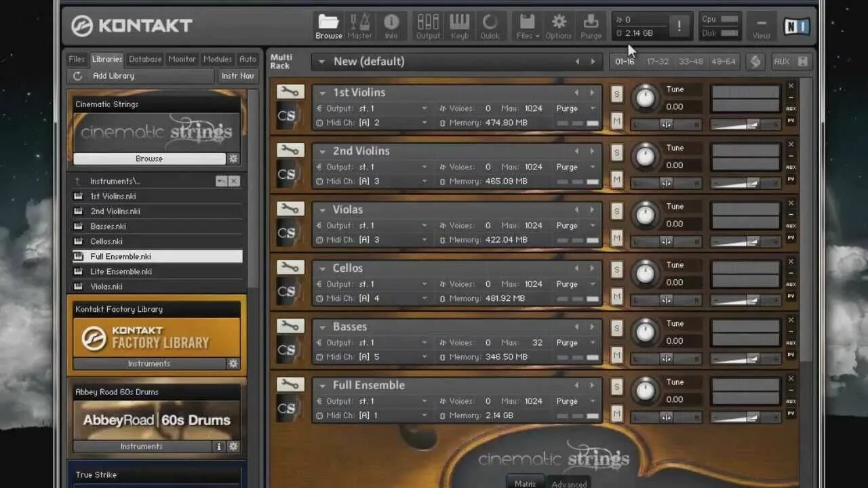Viewport: 868px width, 488px height.
Task: Open Cellos wrench edit icon
Action: (290, 267)
